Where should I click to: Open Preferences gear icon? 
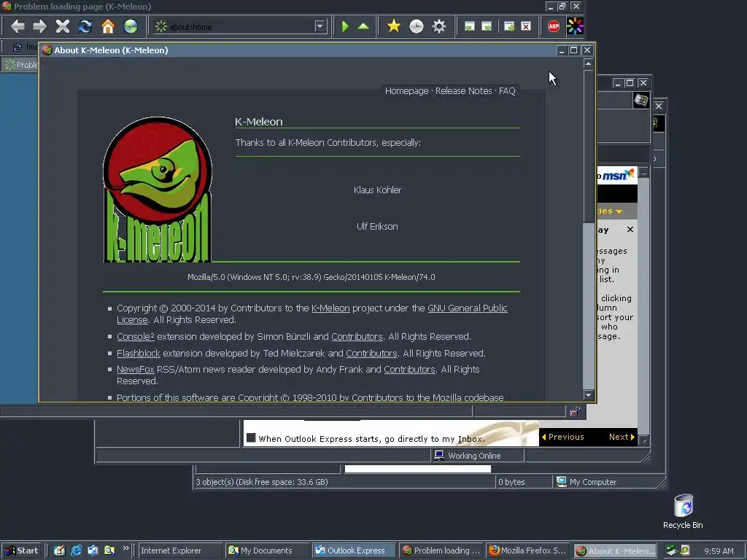point(438,26)
